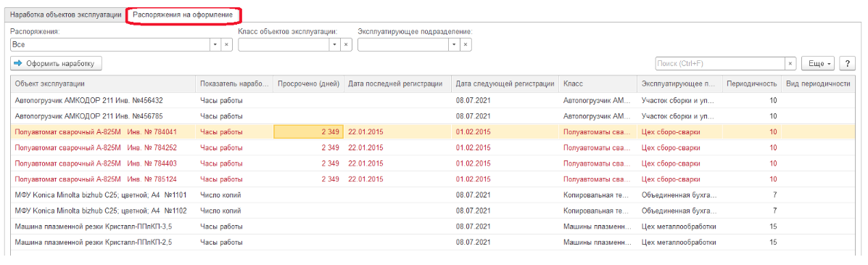
Task: Sort by Дата последней регистрации header
Action: (397, 83)
